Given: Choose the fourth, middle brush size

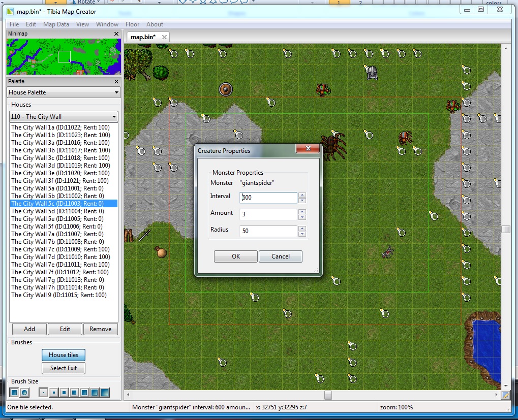Looking at the screenshot, I should click(x=74, y=393).
